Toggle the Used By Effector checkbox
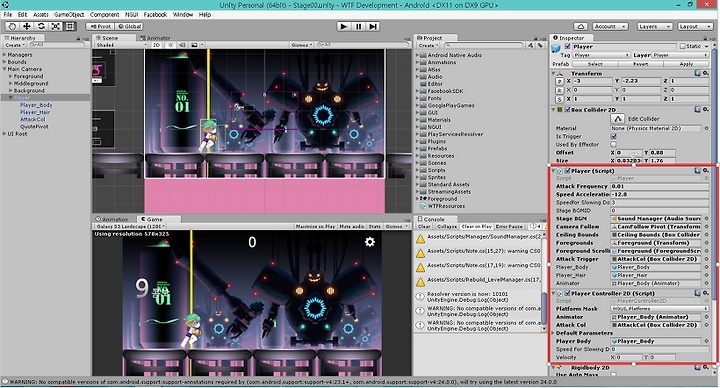 [613, 145]
